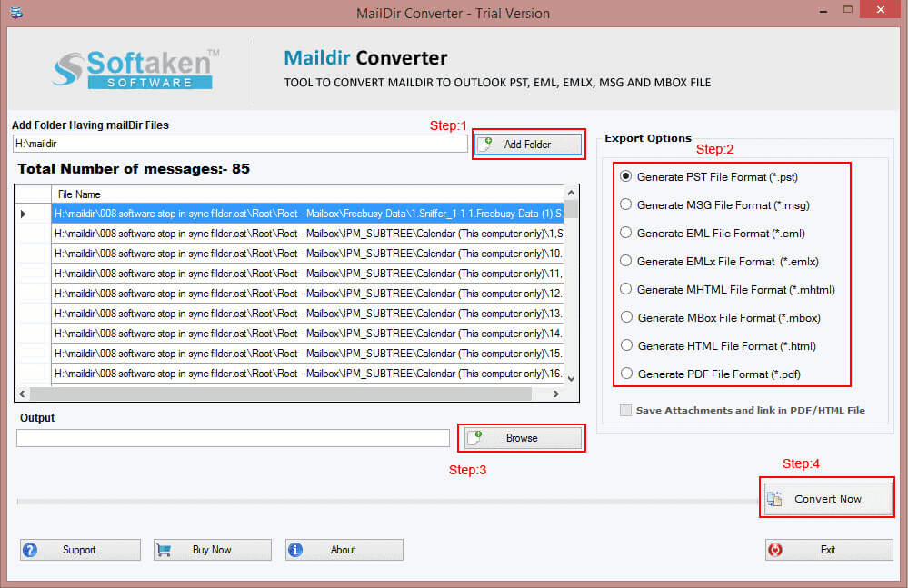Image resolution: width=908 pixels, height=588 pixels.
Task: Select the Calendar row ending in \16.
Action: point(307,374)
